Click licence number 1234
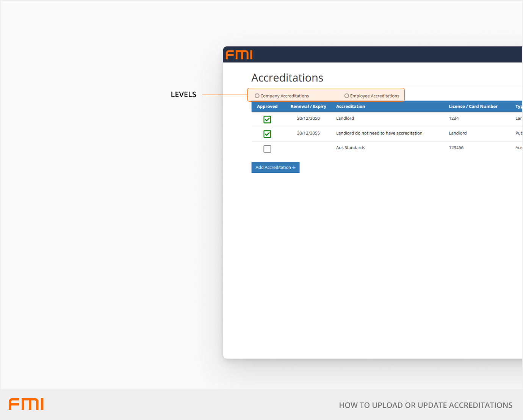Screen dimensions: 523x420 [x=454, y=118]
